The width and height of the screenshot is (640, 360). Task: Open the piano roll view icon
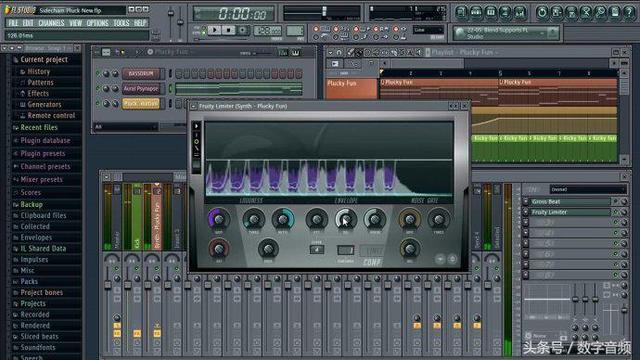pos(491,12)
